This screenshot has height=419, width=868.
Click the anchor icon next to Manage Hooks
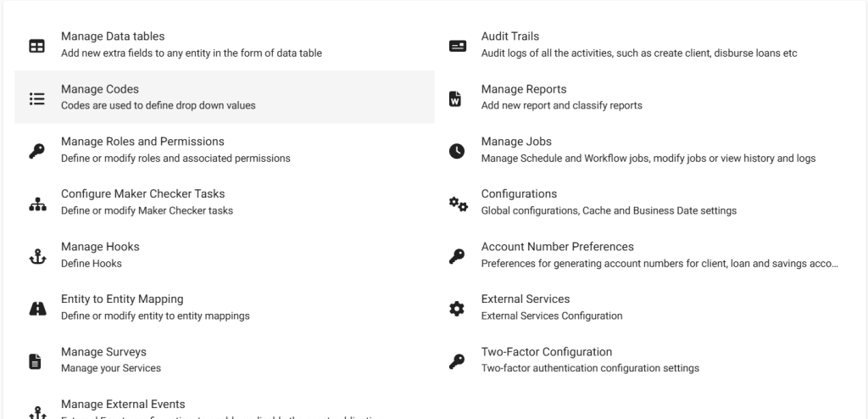37,256
